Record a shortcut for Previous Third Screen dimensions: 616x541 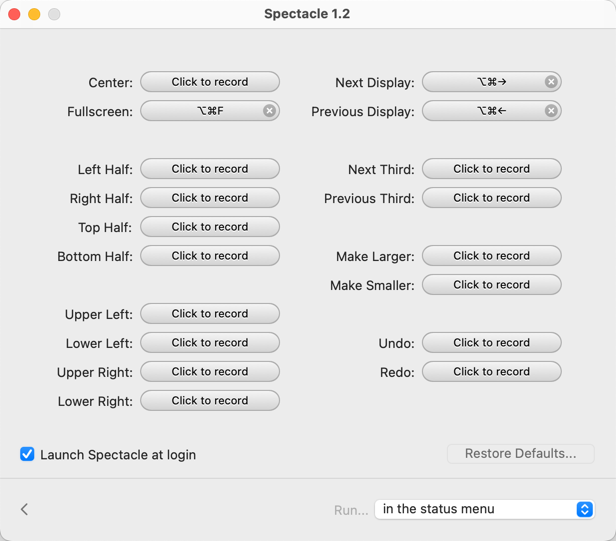[x=492, y=198]
